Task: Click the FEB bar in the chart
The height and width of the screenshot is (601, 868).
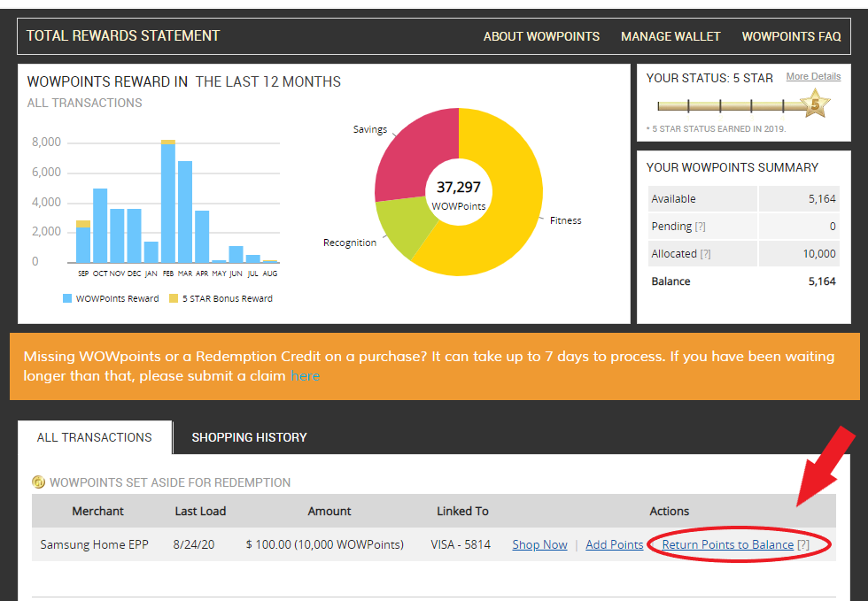Action: tap(168, 202)
